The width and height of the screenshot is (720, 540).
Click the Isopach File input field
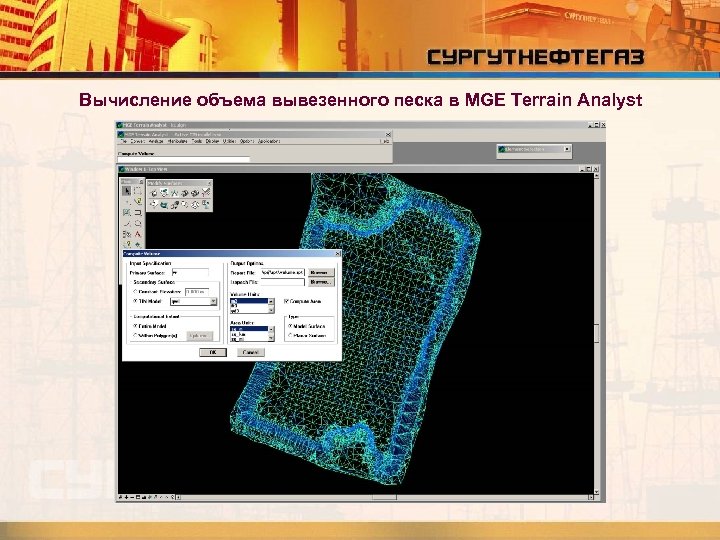[x=283, y=282]
